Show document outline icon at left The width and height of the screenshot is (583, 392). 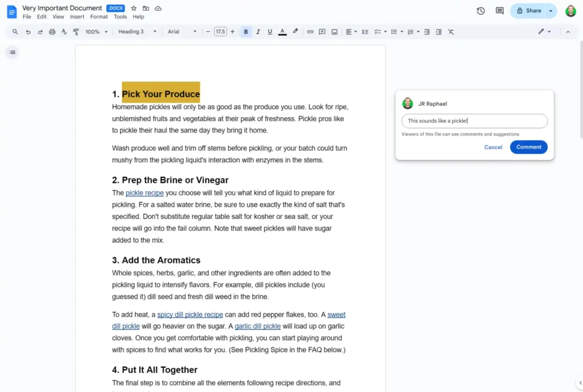click(13, 52)
